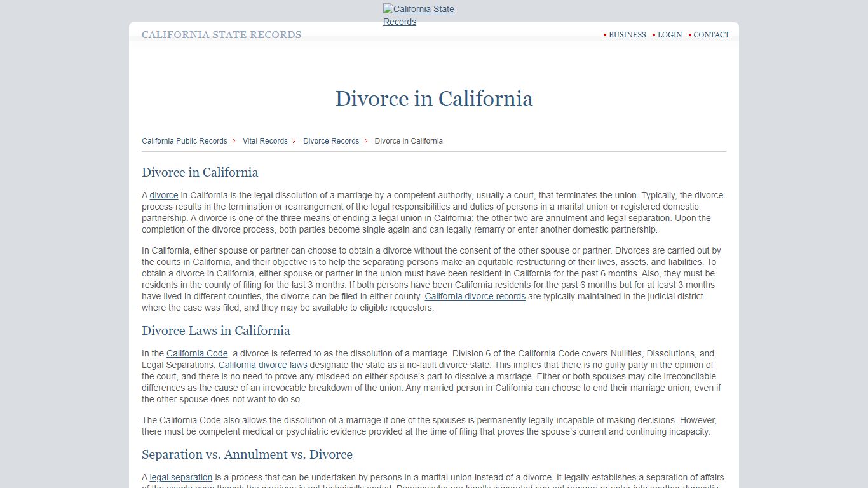Open the LOGIN menu item
The image size is (868, 488).
click(670, 35)
